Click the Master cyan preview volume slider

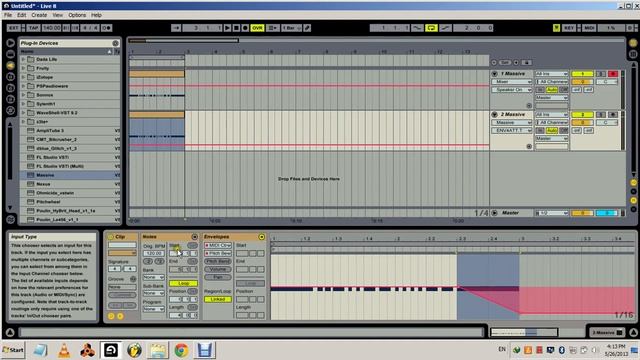606,213
